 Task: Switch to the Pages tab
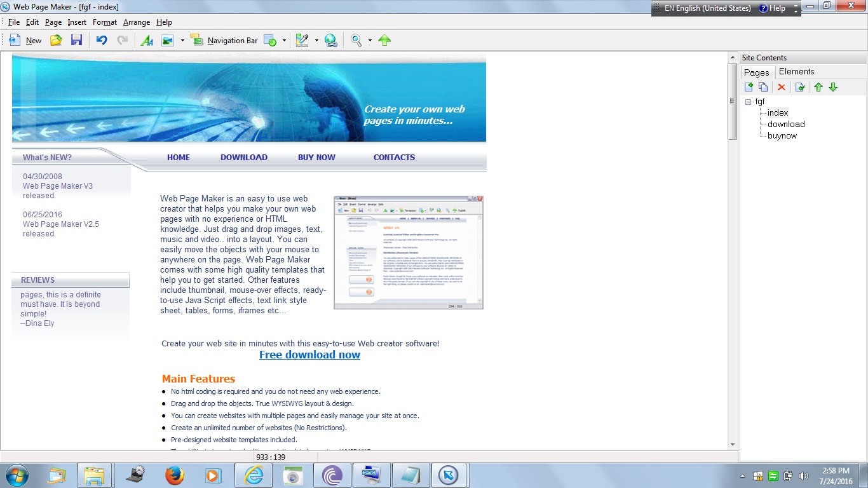[x=757, y=72]
